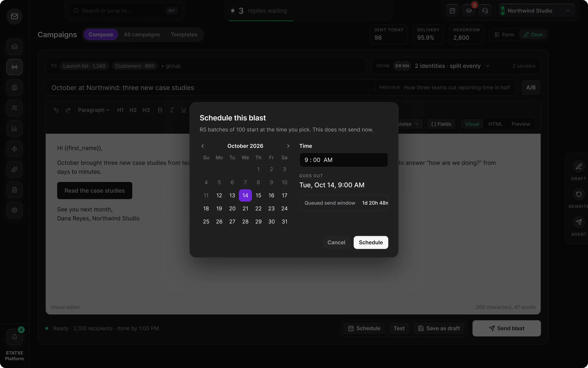Open the Fields merge tag button
This screenshot has width=588, height=368.
(441, 124)
